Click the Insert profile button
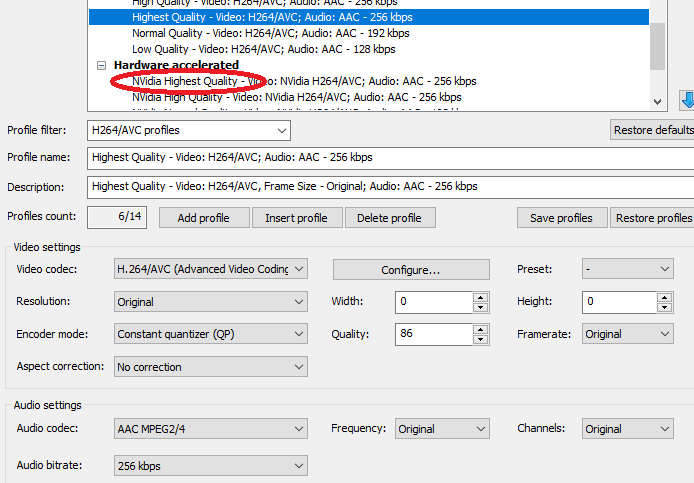Screen dimensions: 694x483 [x=296, y=218]
